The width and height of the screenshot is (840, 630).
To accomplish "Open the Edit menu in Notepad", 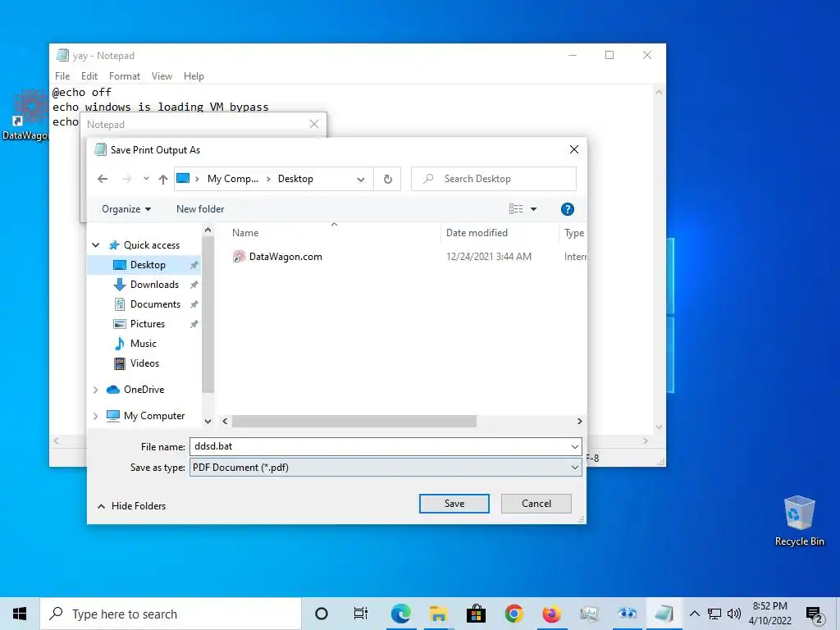I will click(89, 76).
